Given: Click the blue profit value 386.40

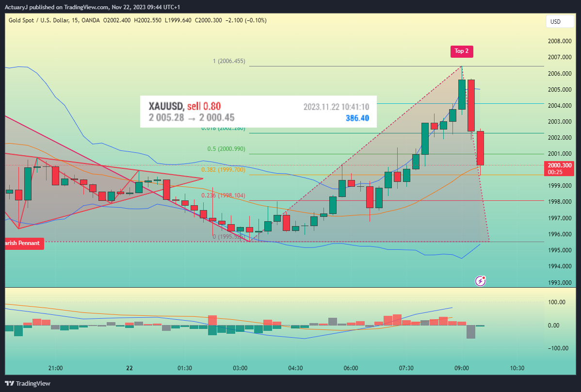Looking at the screenshot, I should pos(357,118).
